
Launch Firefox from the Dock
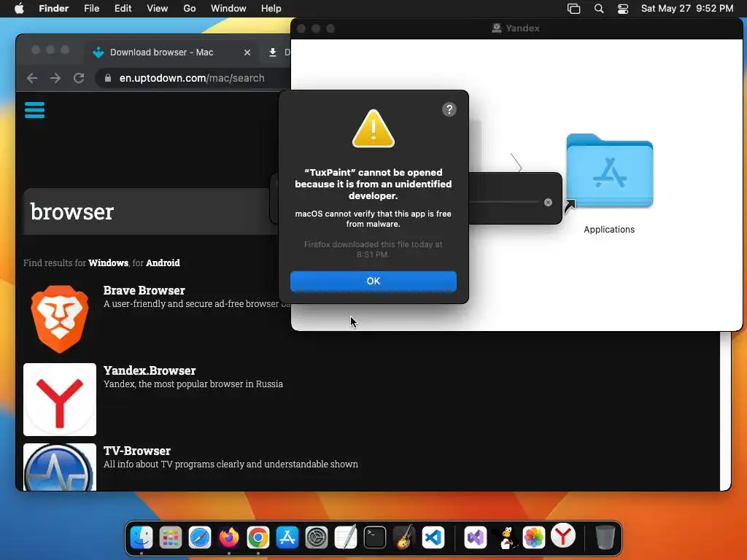(228, 537)
